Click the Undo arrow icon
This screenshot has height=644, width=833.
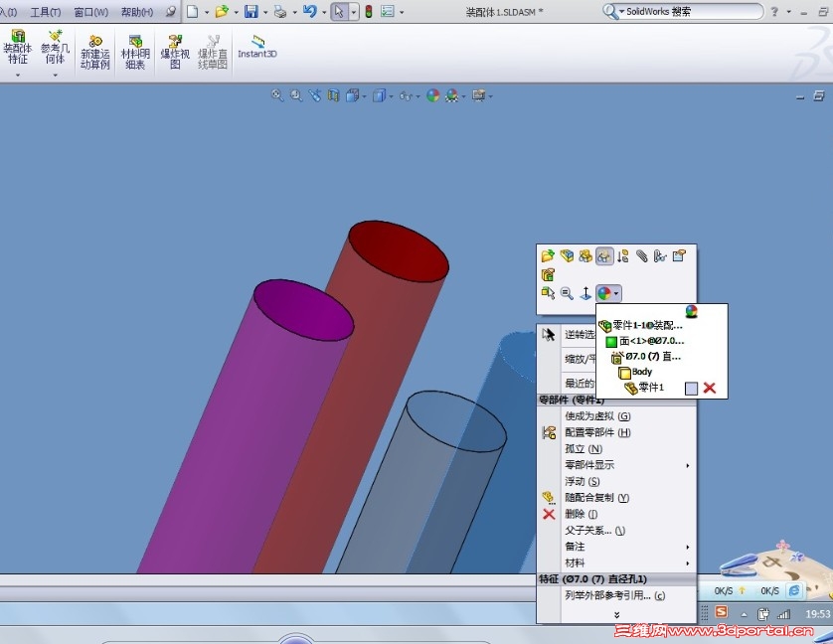(309, 11)
